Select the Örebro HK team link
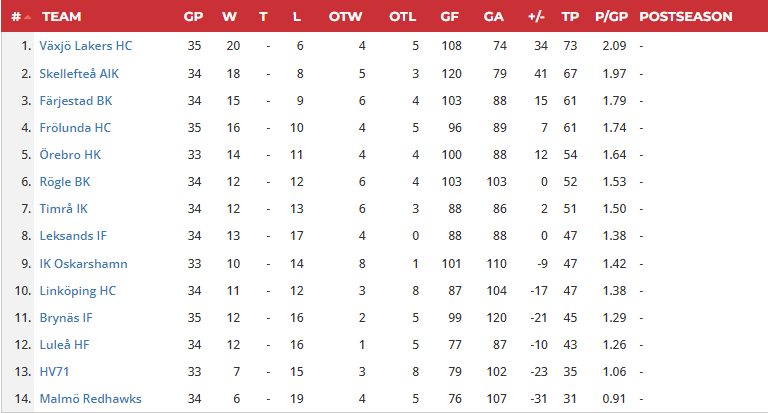The width and height of the screenshot is (768, 413). [x=70, y=154]
